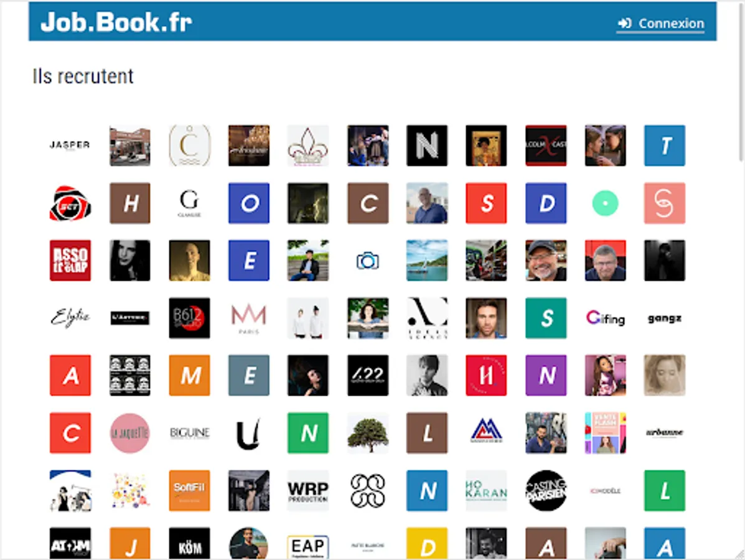This screenshot has height=560, width=745.
Task: Open the Connexion login link
Action: 660,23
